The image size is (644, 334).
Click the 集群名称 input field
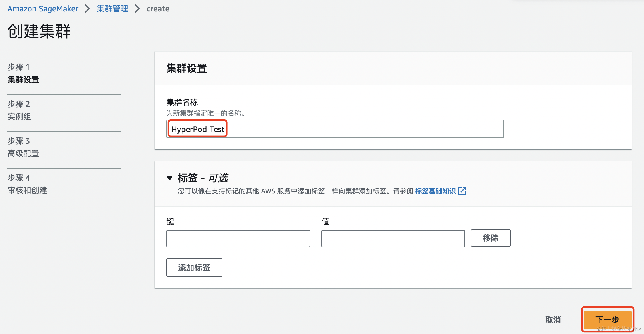coord(335,129)
